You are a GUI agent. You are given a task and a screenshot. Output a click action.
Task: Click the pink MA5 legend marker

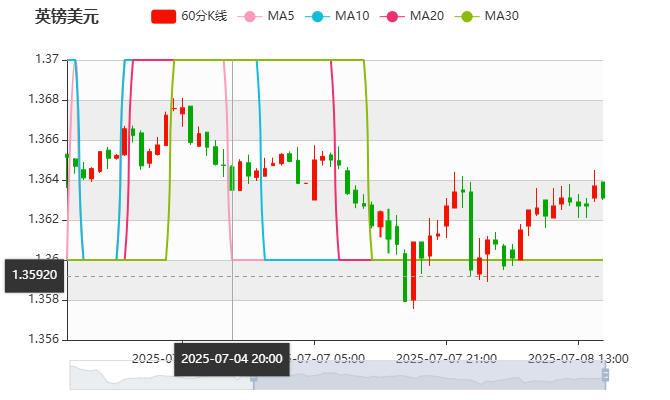point(250,17)
